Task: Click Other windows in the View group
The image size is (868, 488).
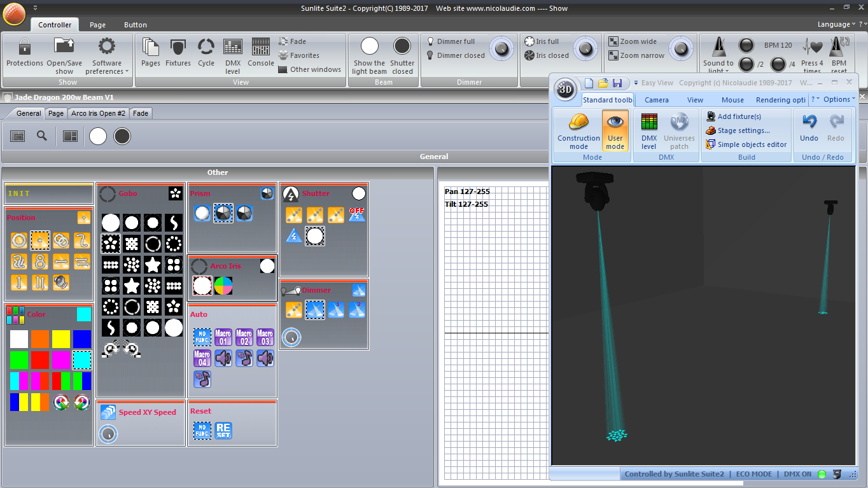Action: pos(309,69)
